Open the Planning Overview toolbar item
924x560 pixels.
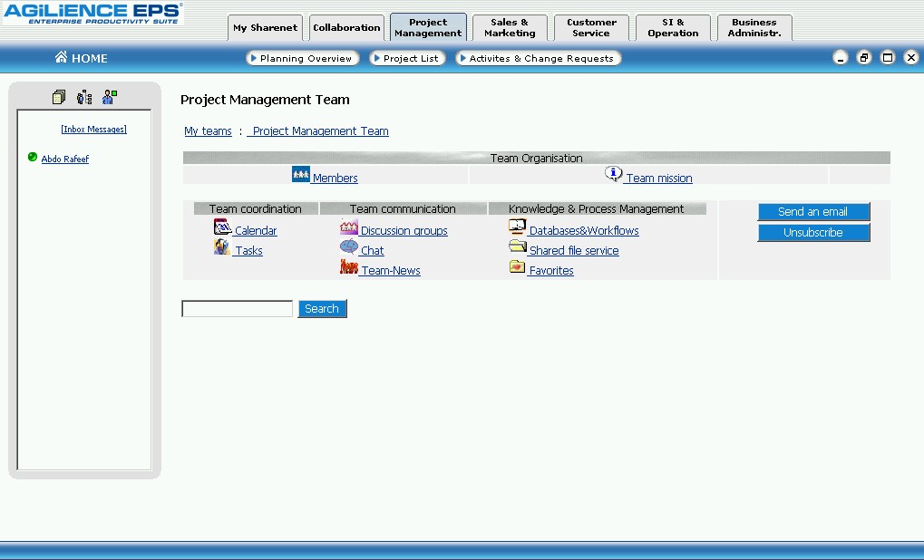303,58
